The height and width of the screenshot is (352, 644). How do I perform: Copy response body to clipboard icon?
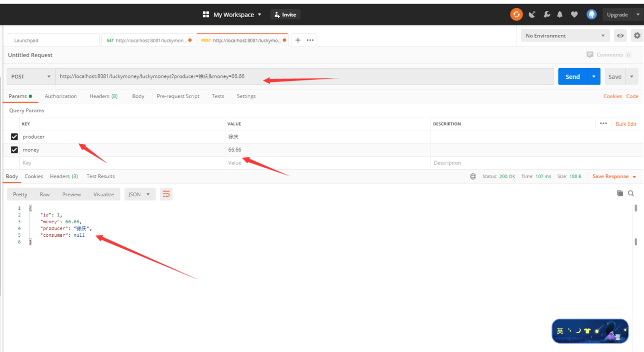click(x=620, y=193)
